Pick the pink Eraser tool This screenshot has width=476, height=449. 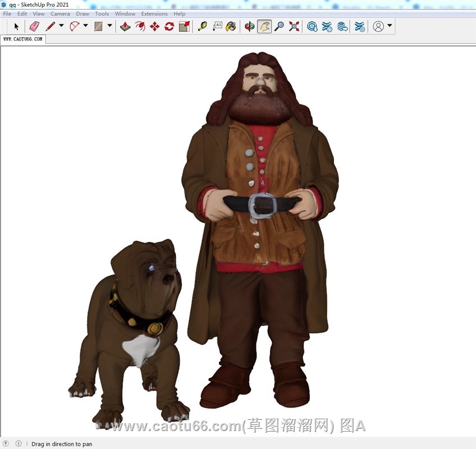click(34, 26)
